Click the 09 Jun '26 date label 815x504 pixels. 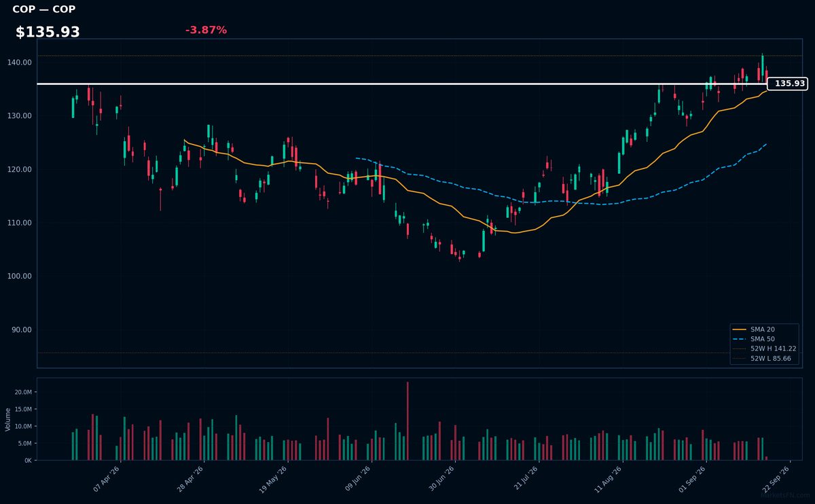tap(358, 479)
